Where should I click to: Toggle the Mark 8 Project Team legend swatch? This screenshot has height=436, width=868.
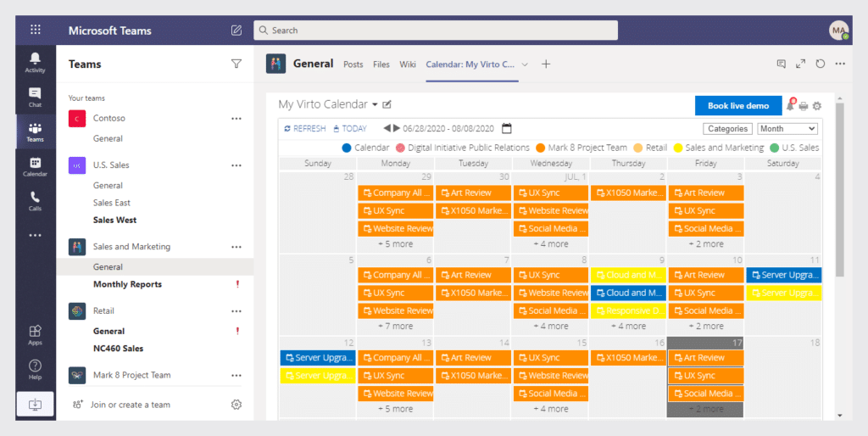540,148
